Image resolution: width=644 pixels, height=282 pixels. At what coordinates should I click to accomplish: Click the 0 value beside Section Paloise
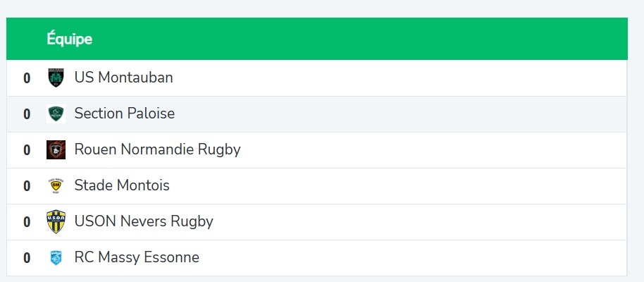[27, 114]
